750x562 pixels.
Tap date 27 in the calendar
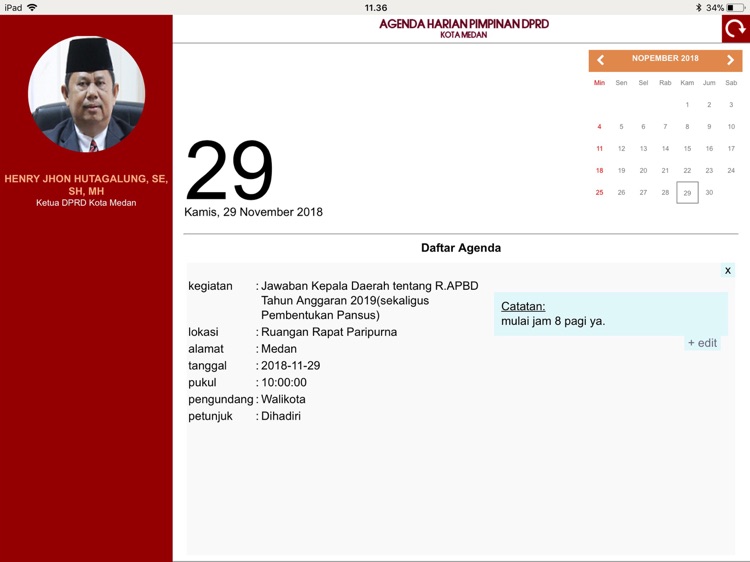643,193
